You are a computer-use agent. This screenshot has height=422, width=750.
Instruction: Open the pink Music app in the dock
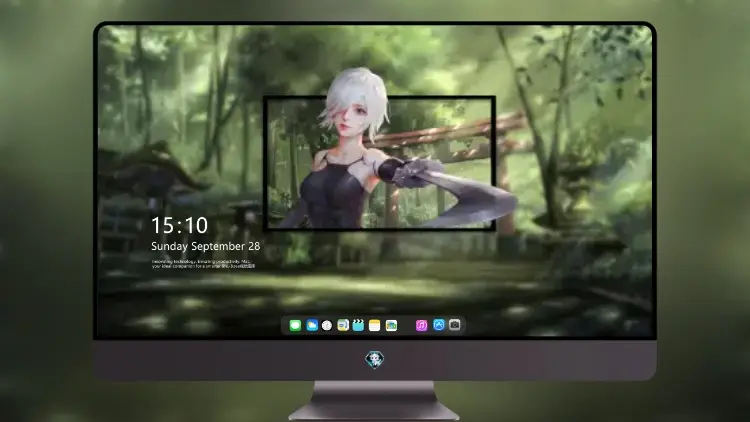tap(421, 326)
